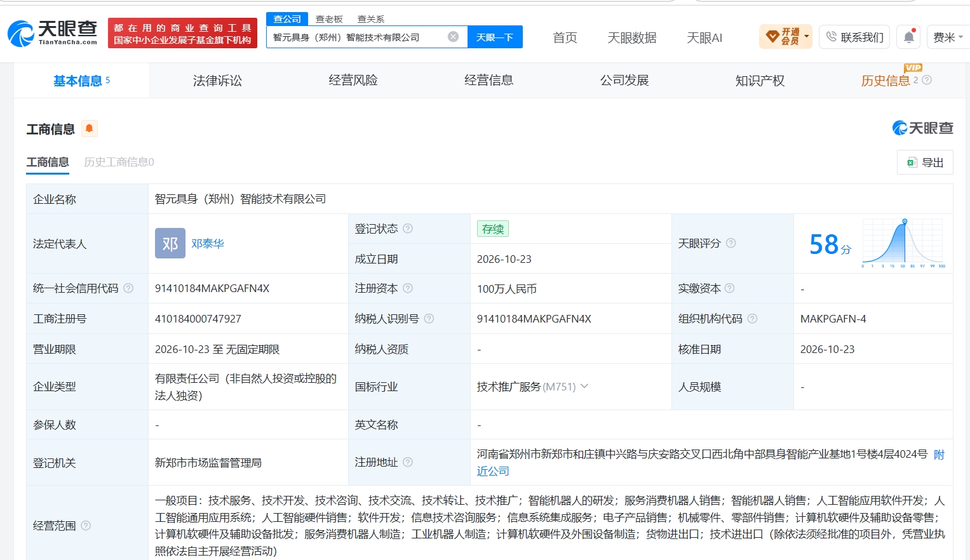Switch to the 查老板 search tab
970x560 pixels.
tap(329, 19)
